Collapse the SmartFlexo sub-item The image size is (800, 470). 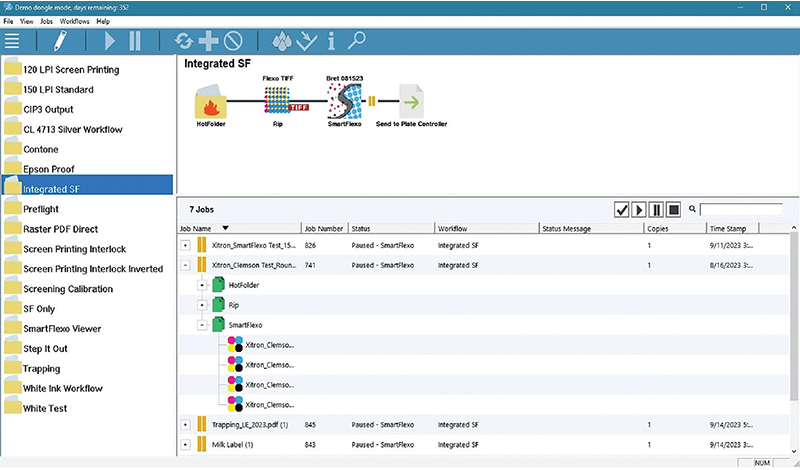[202, 325]
